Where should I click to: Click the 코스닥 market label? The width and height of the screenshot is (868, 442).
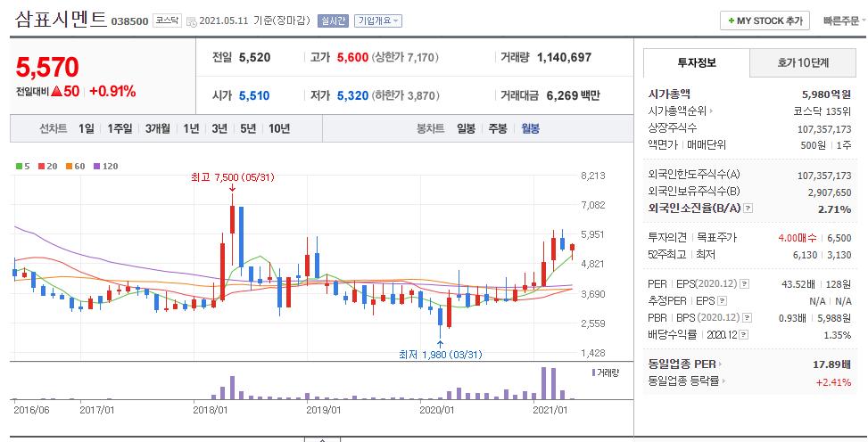click(167, 20)
